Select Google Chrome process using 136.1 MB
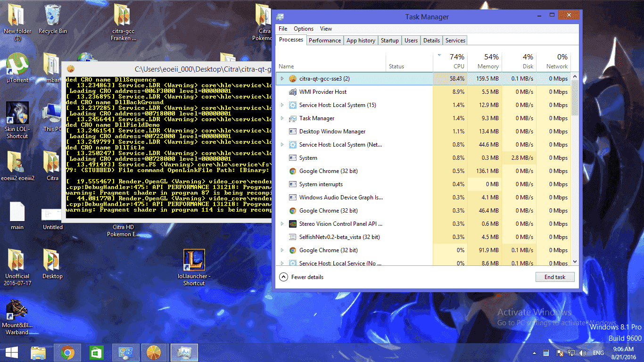The height and width of the screenshot is (362, 644). 423,171
